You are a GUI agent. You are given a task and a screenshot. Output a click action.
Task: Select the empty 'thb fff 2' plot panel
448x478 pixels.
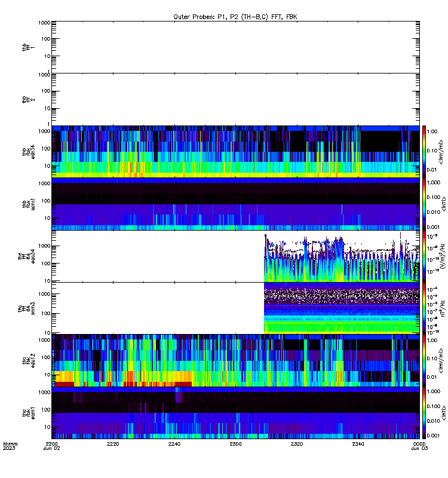[235, 99]
